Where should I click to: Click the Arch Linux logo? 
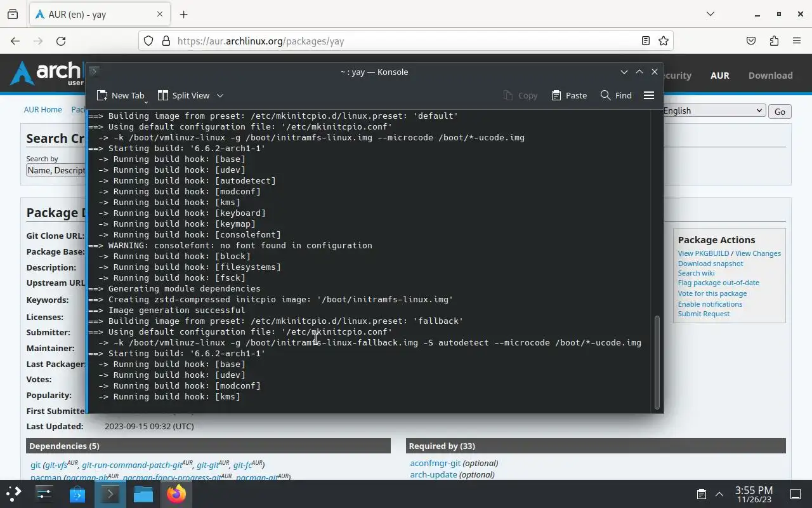tap(46, 74)
